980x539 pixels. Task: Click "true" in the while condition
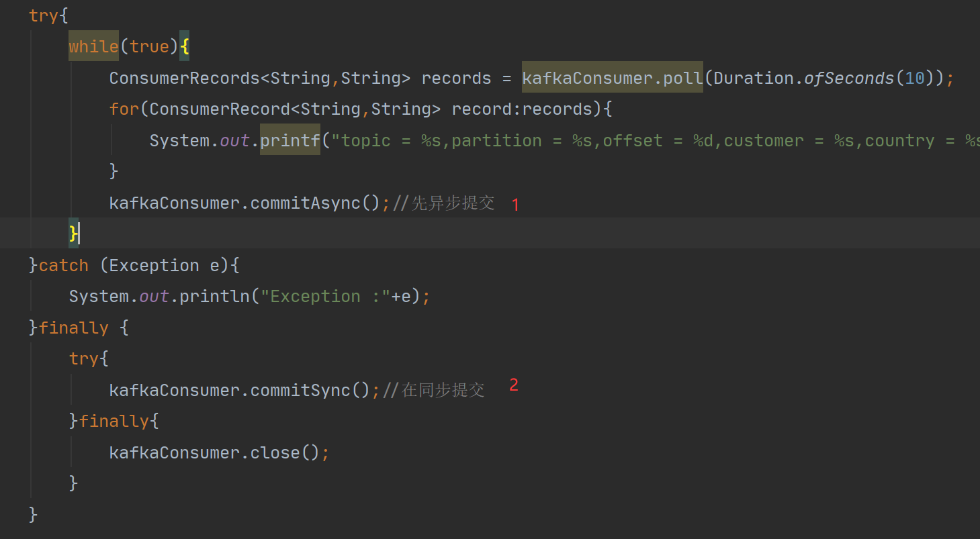pyautogui.click(x=150, y=46)
